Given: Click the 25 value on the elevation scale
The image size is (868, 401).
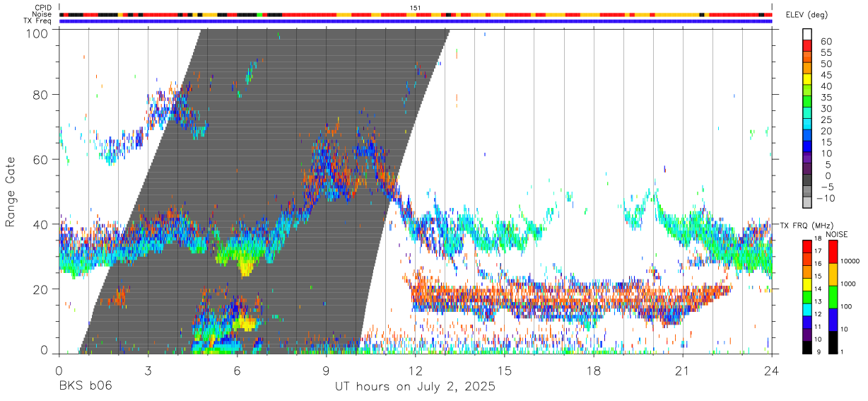Looking at the screenshot, I should click(x=826, y=120).
